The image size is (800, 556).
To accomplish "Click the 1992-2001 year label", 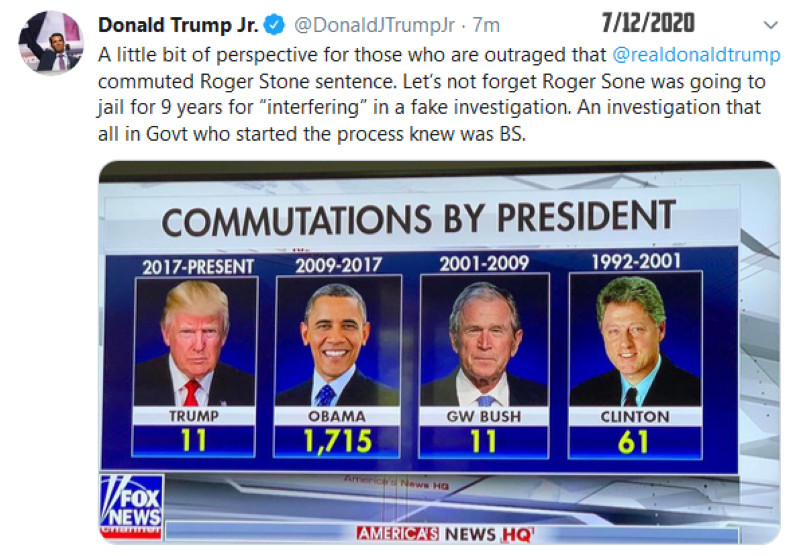I will [634, 264].
